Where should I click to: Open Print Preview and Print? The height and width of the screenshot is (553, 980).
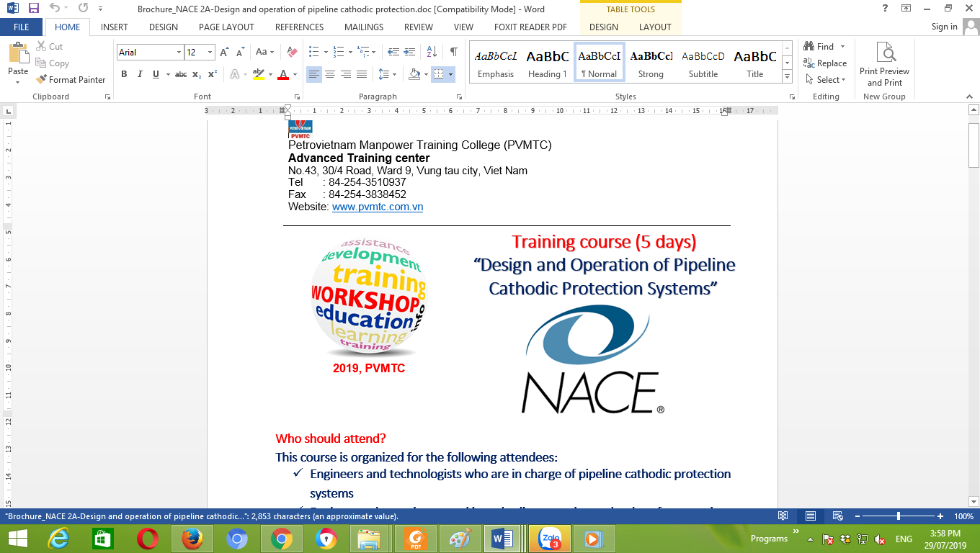884,64
